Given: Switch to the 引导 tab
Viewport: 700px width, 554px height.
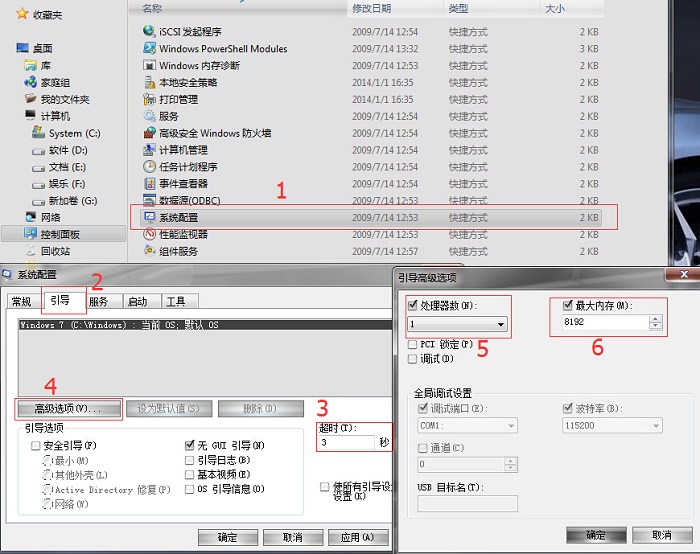Looking at the screenshot, I should pos(63,300).
